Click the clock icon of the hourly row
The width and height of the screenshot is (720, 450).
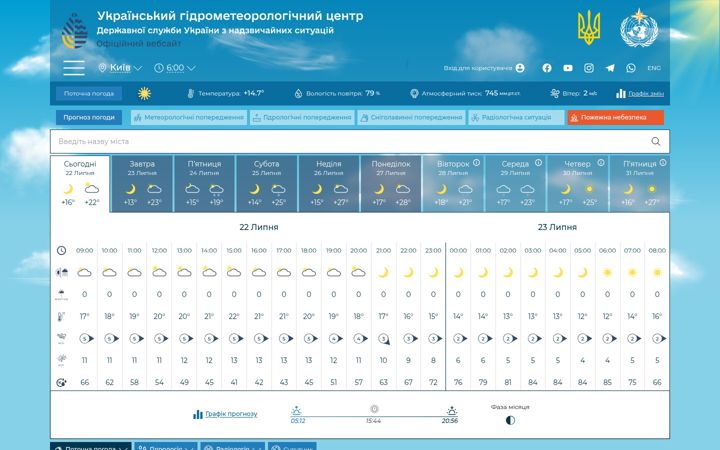(62, 250)
